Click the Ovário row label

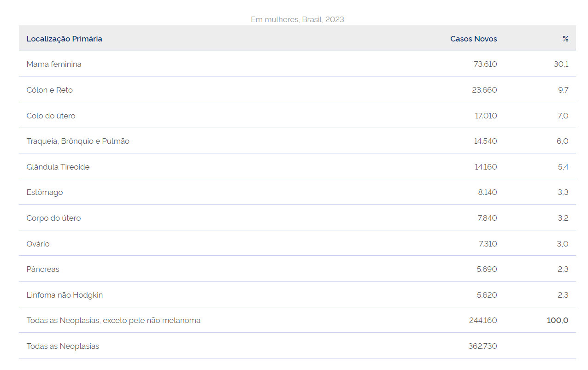point(38,244)
